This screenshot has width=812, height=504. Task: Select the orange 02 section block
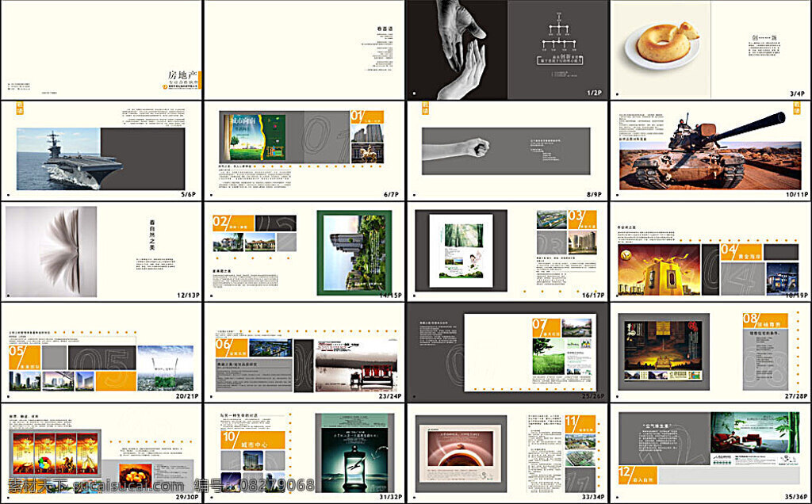point(232,223)
